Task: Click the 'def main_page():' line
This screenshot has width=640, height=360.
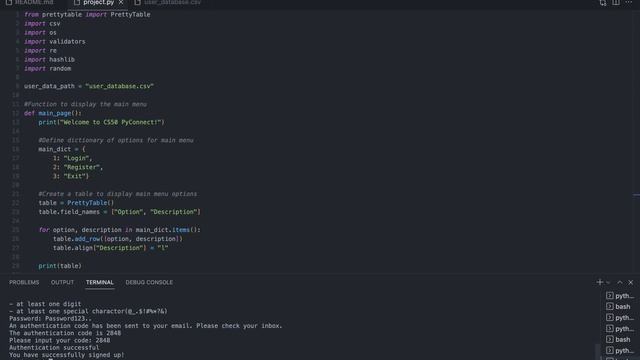Action: pos(53,113)
